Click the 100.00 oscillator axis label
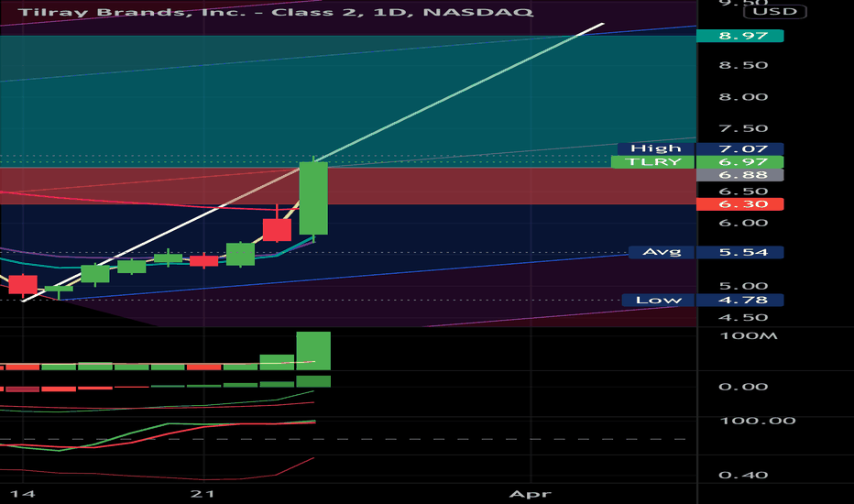The height and width of the screenshot is (504, 854). point(758,421)
